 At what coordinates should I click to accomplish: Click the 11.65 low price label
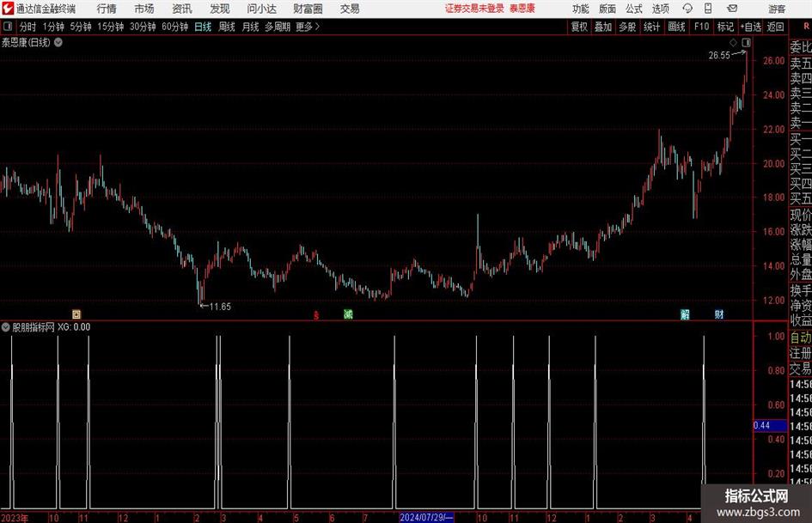[220, 307]
